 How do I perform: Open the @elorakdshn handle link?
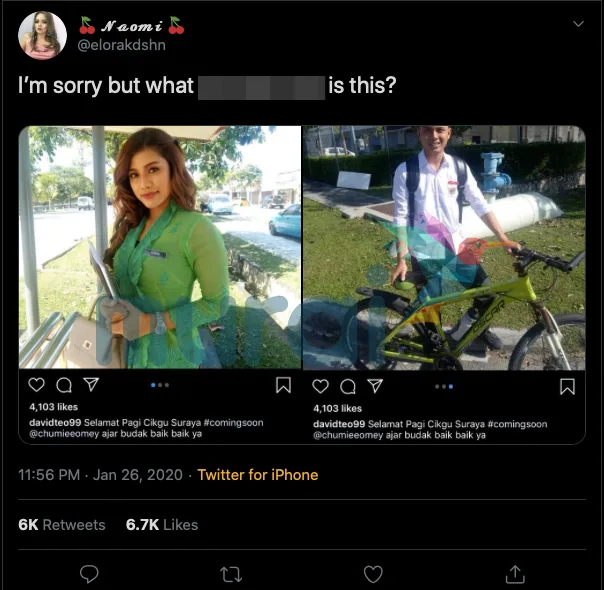click(x=122, y=45)
